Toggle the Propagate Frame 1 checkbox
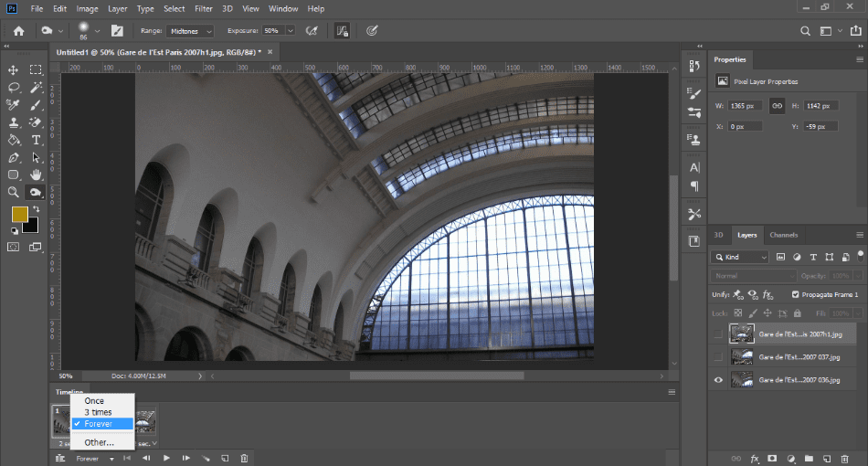The width and height of the screenshot is (868, 466). [x=794, y=295]
